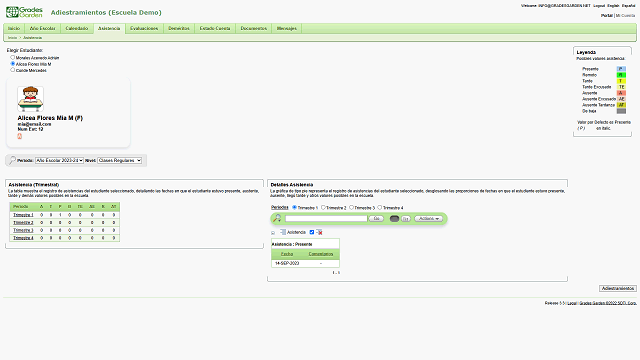Choose Trimestre 2 radio in Detalles
Screen dimensions: 640x360
[x=323, y=207]
